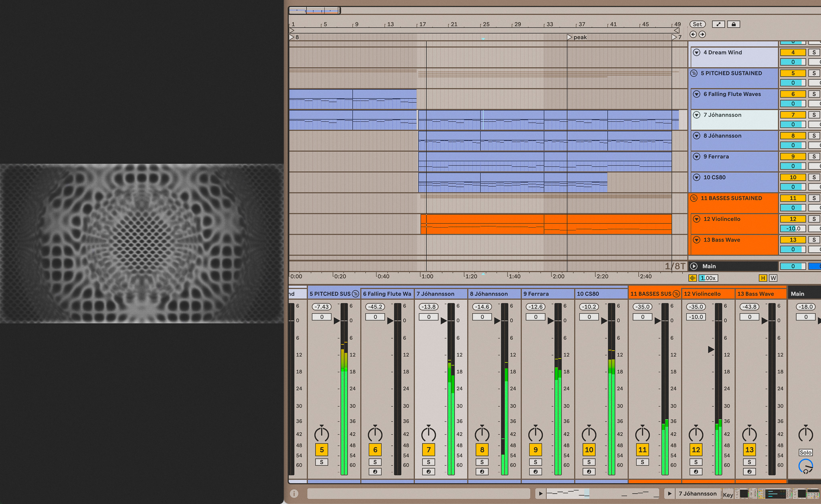Viewport: 821px width, 504px height.
Task: Toggle mixer track activator 5
Action: (x=322, y=450)
